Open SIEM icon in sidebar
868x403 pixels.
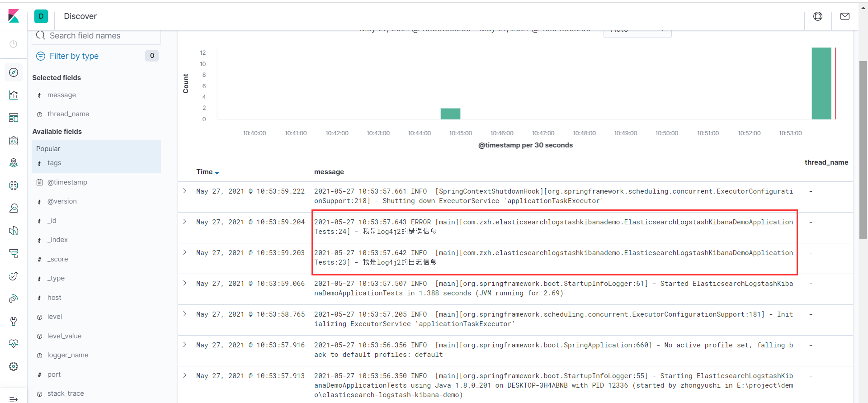tap(14, 299)
